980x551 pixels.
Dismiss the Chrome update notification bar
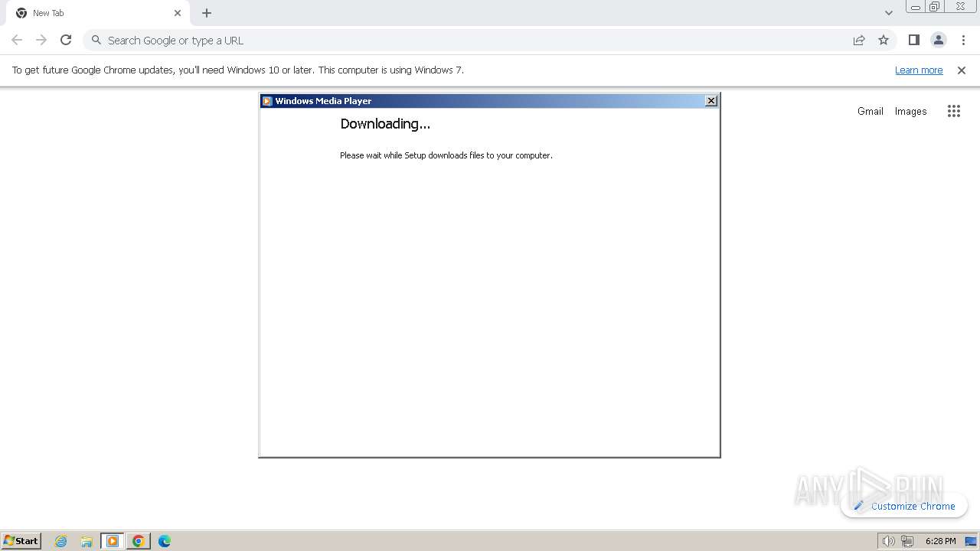point(962,70)
